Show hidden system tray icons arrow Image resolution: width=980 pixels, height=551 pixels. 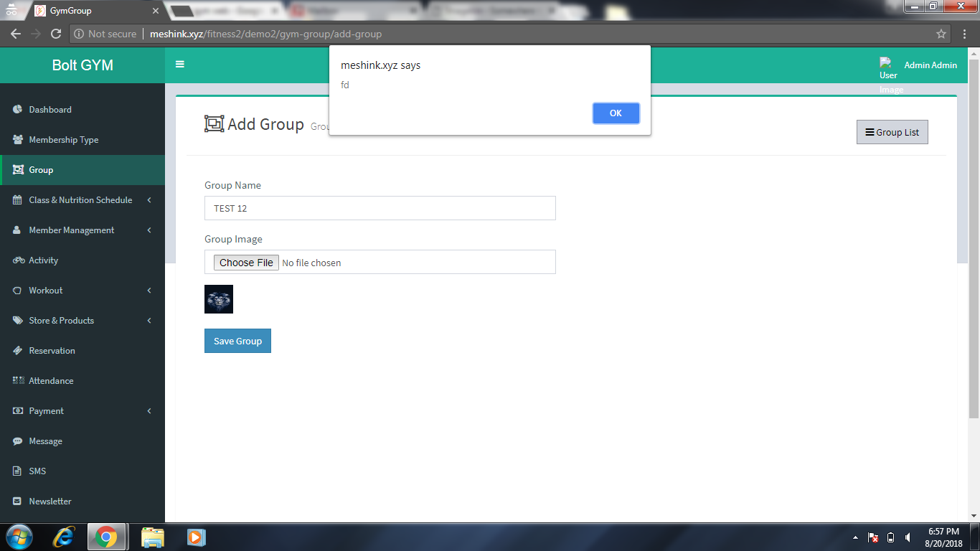point(855,537)
